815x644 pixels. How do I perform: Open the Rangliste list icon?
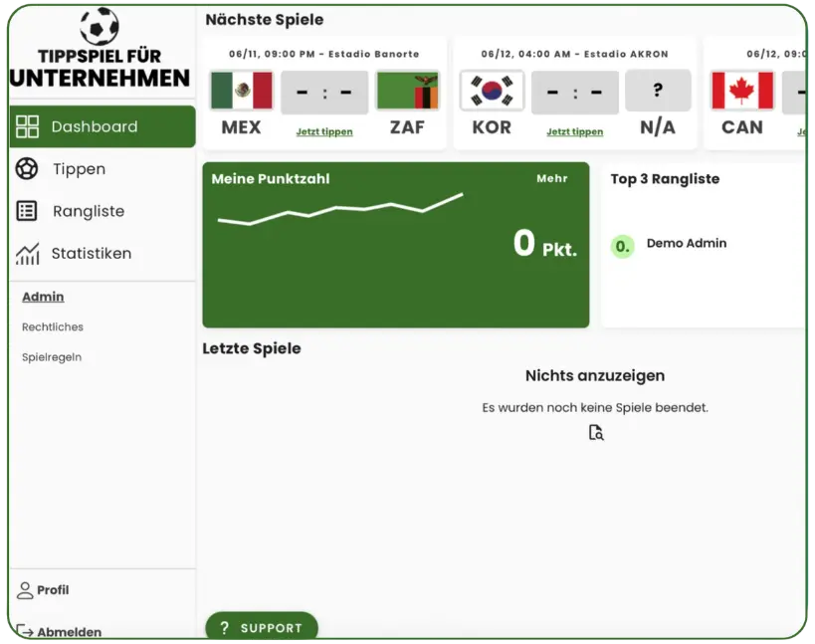[27, 211]
